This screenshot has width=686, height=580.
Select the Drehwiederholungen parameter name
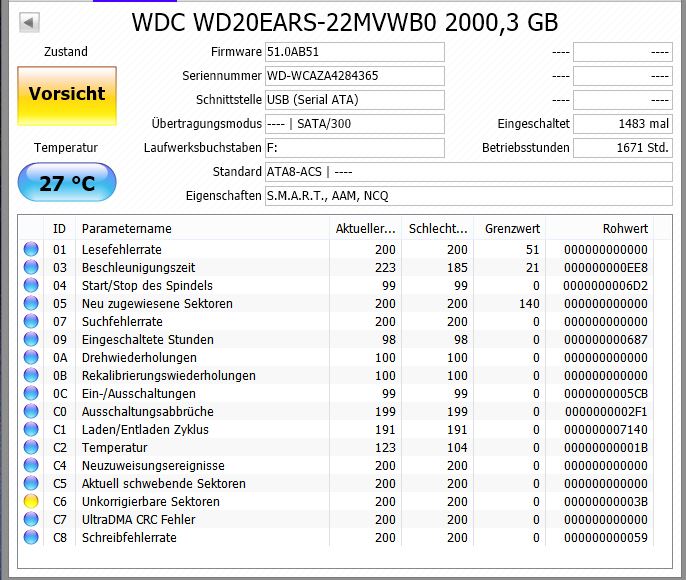pos(139,358)
